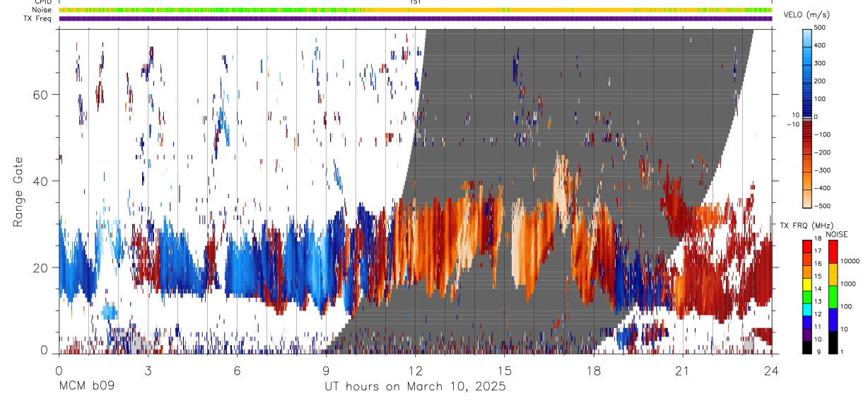Click the 400 tick on velocity colorbar
The width and height of the screenshot is (868, 401).
coord(821,45)
